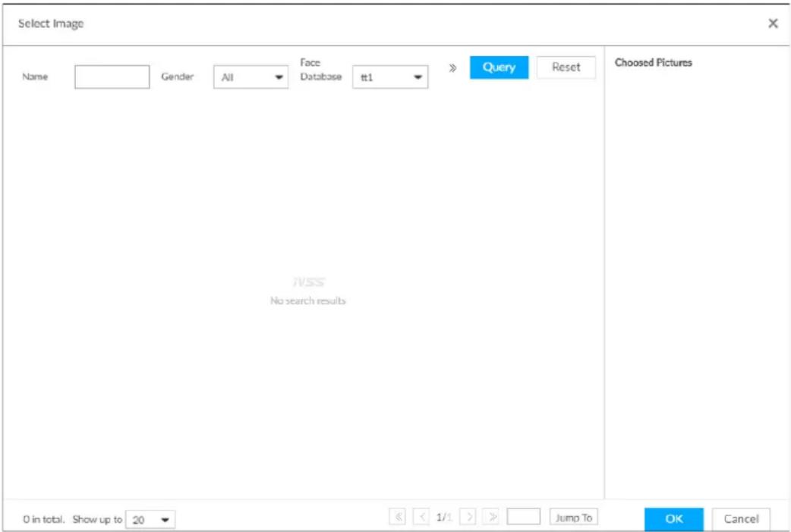Go to first page icon

[398, 517]
